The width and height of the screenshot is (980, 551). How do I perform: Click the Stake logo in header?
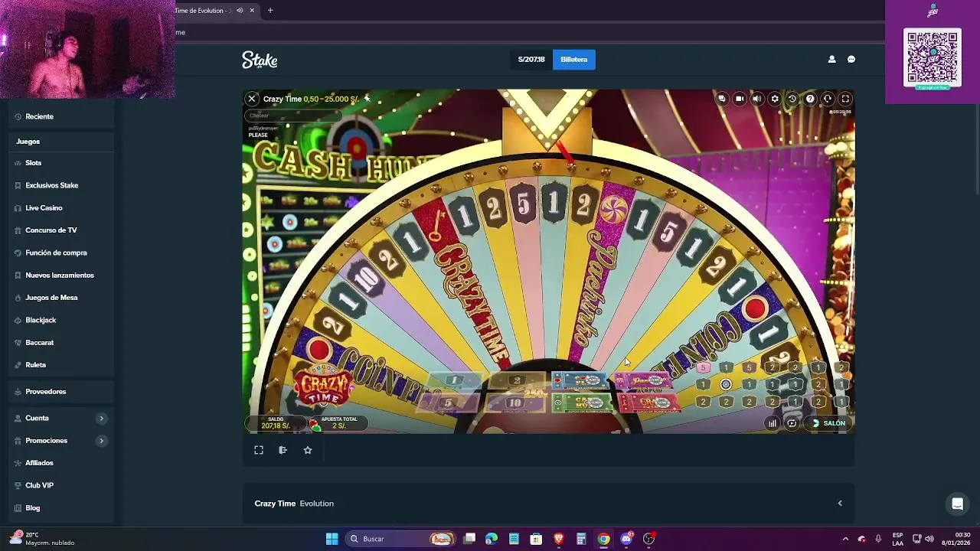260,60
